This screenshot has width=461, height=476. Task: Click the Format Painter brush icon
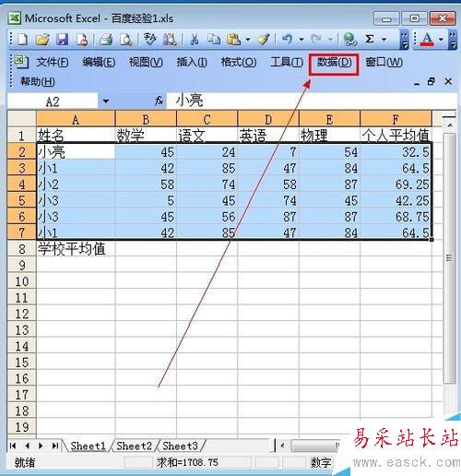(264, 40)
